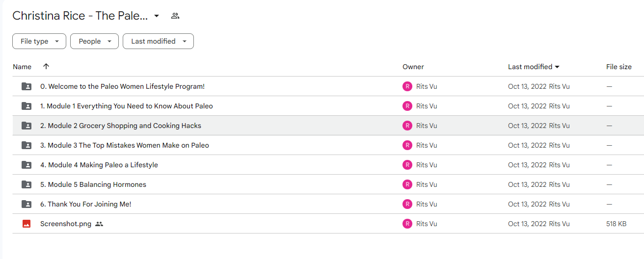This screenshot has width=644, height=259.
Task: Click the folder icon for Module 3 Top Mistakes
Action: point(27,145)
